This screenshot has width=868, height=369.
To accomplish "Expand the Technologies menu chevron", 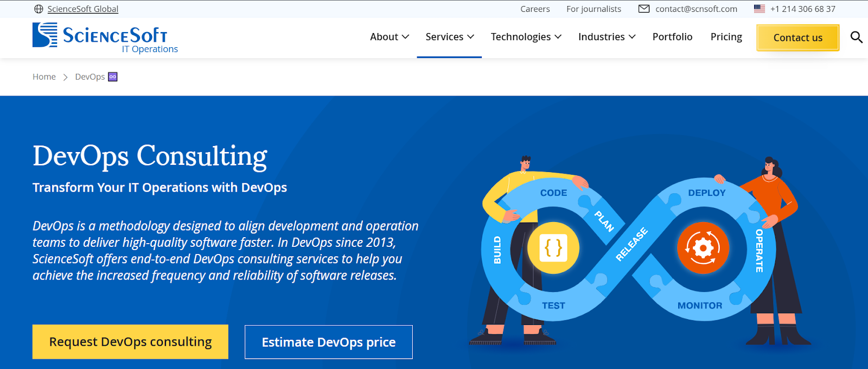I will coord(558,37).
